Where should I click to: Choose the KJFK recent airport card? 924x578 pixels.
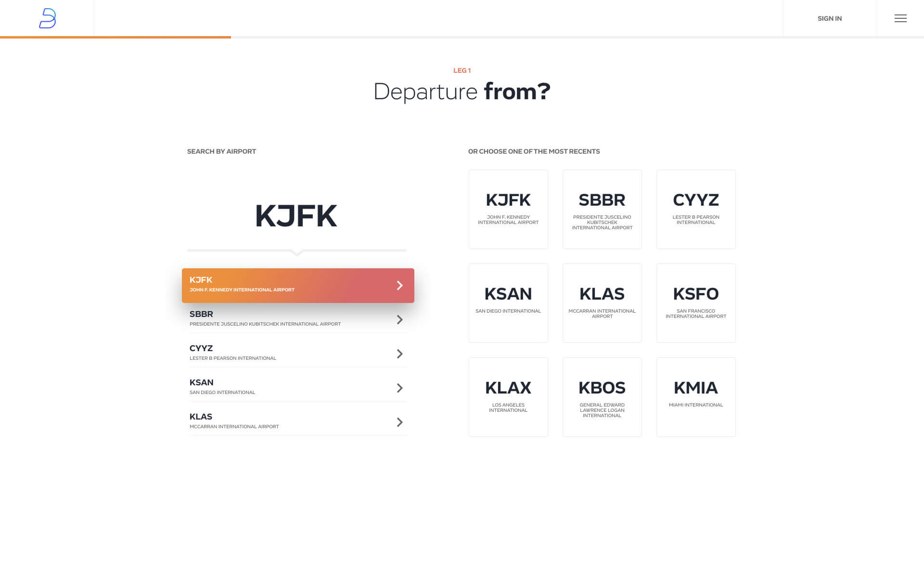point(508,209)
